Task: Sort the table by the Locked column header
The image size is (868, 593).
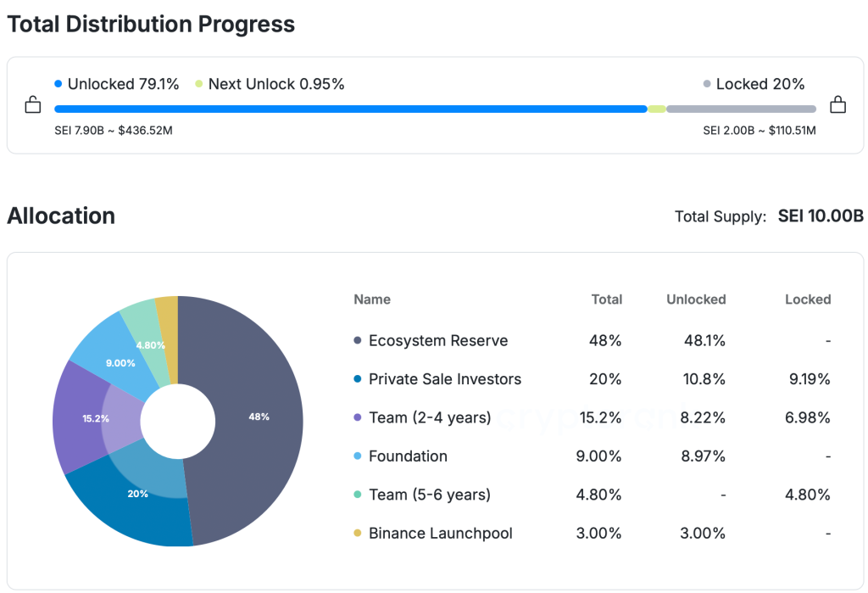Action: 808,299
